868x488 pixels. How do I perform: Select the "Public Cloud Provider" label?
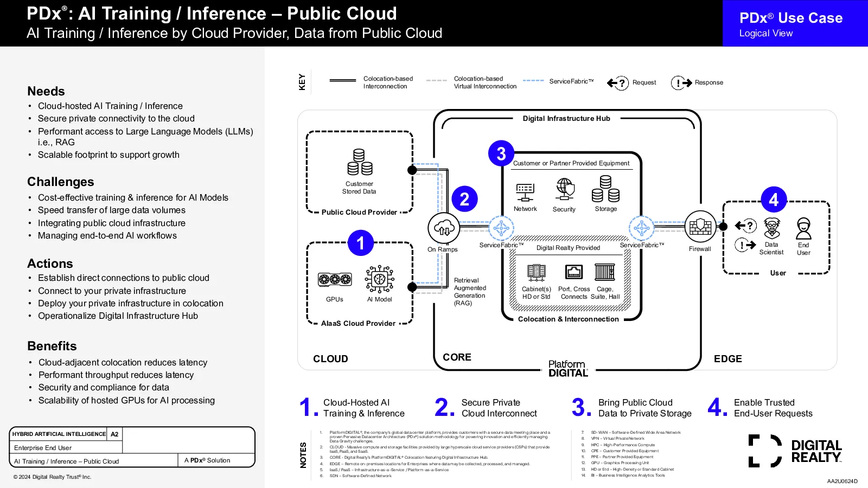[x=359, y=212]
